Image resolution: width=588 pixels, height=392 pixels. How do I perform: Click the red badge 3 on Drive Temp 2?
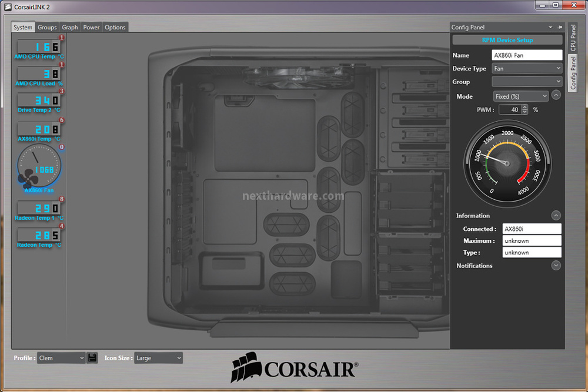point(62,91)
